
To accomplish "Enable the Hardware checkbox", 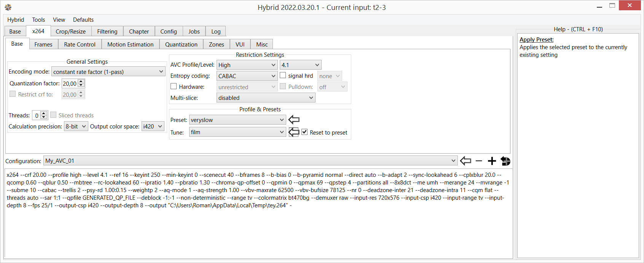I will [174, 87].
